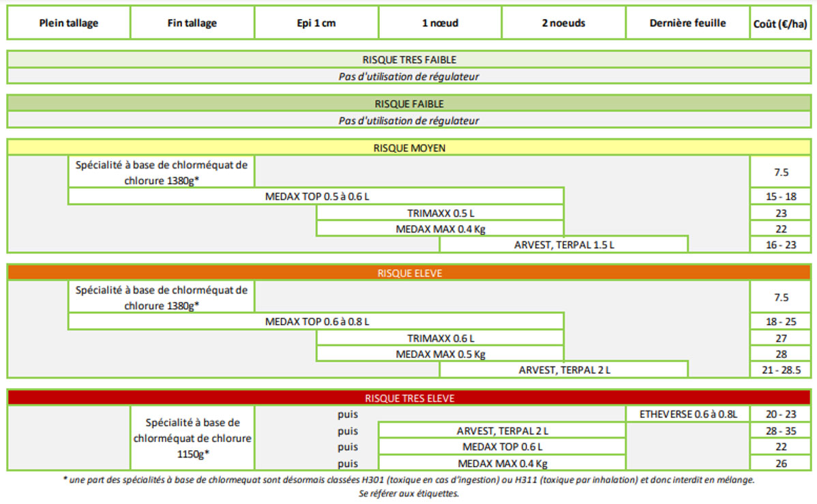Select the 'MEDAX TOP 0.6 L' cell
817x504 pixels.
tap(503, 447)
